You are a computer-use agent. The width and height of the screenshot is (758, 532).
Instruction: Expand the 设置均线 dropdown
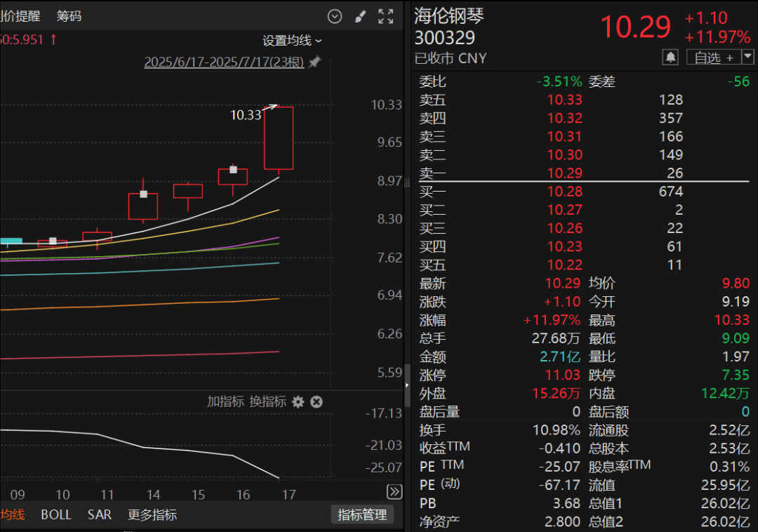coord(292,41)
